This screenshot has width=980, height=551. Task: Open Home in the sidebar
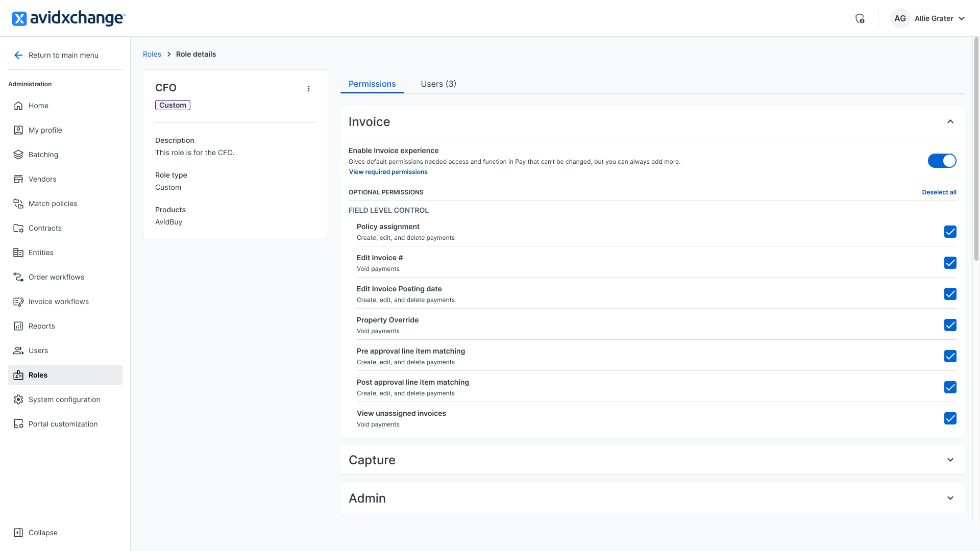[65, 106]
